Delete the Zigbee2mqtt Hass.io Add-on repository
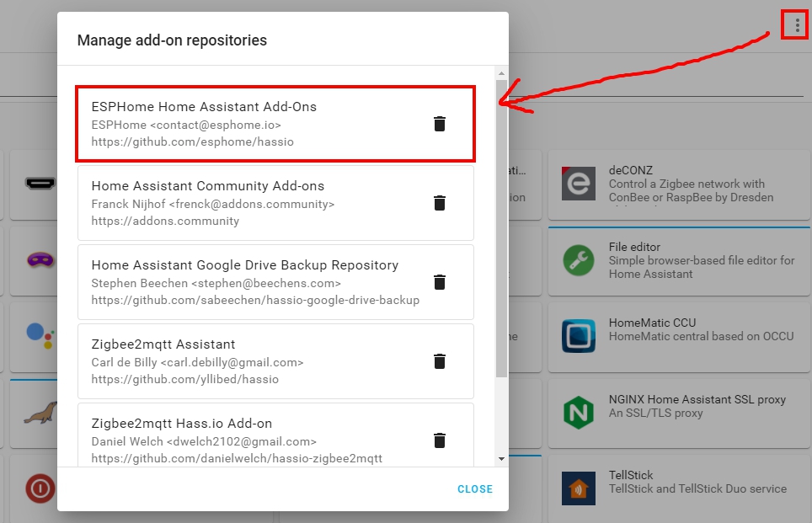The width and height of the screenshot is (812, 523). pyautogui.click(x=439, y=440)
